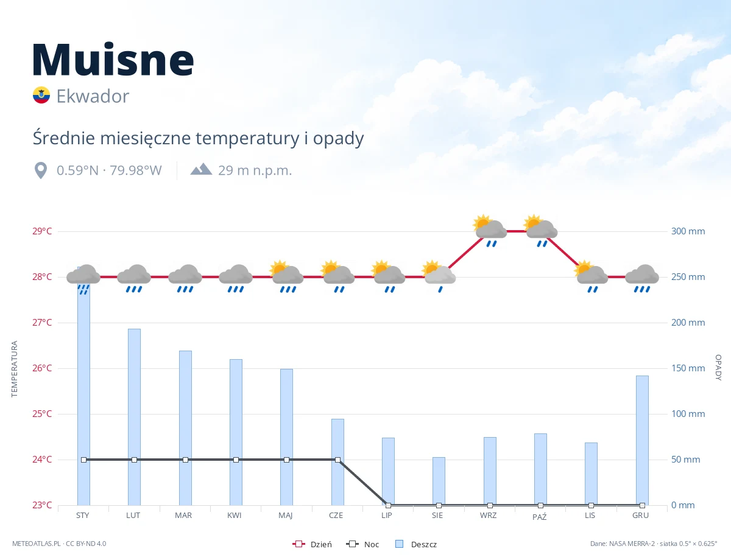The width and height of the screenshot is (731, 560).
Task: Click the June sun and rain icon
Action: point(337,276)
